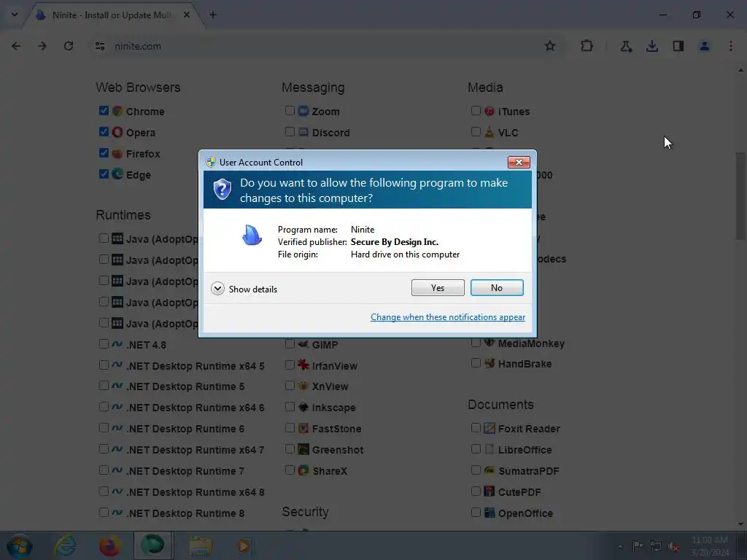Check the Foxit Reader checkbox
747x560 pixels.
(476, 427)
